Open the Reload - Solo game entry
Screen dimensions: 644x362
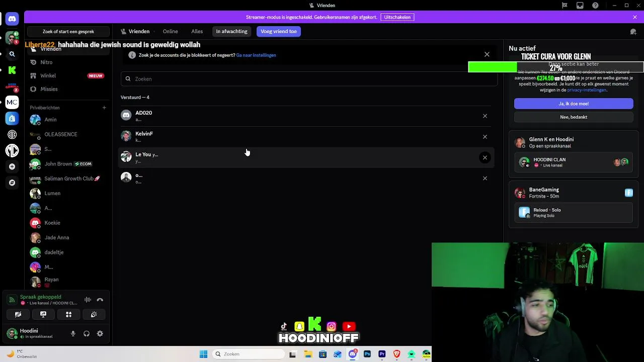pos(574,213)
